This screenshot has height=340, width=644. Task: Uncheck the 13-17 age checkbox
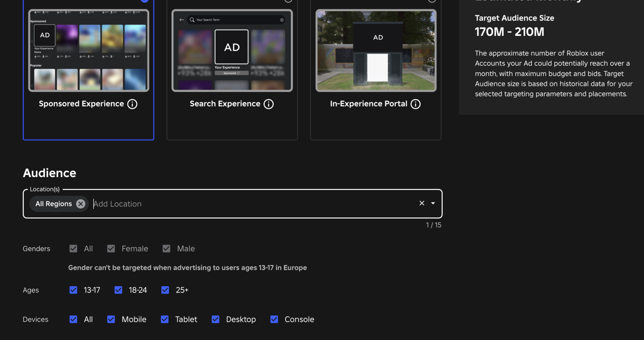click(x=73, y=290)
